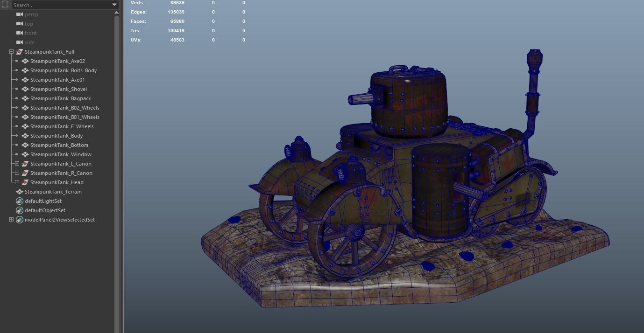This screenshot has height=333, width=644.
Task: Expand the SteampunkTank_R_Canon group
Action: point(17,173)
